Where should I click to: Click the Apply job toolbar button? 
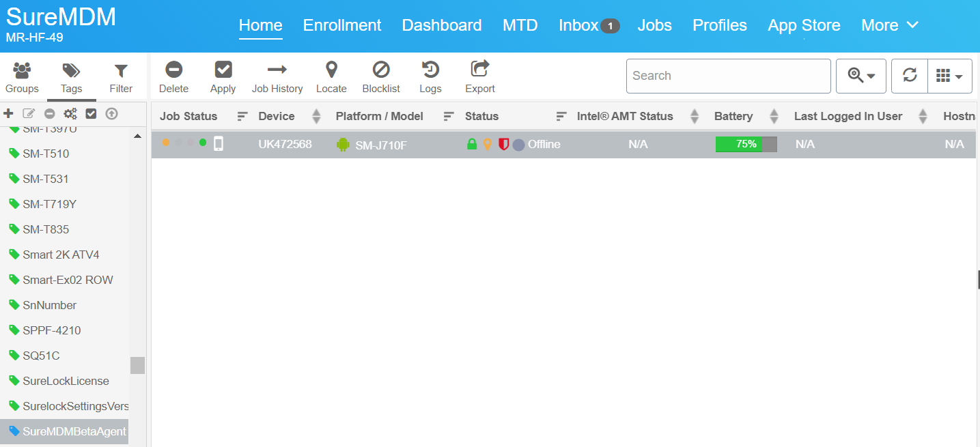223,78
